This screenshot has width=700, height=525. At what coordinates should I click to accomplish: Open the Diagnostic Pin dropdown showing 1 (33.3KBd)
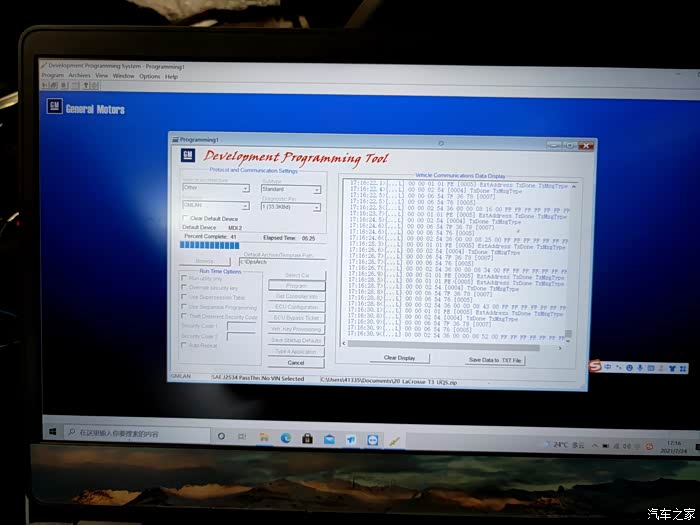point(317,208)
